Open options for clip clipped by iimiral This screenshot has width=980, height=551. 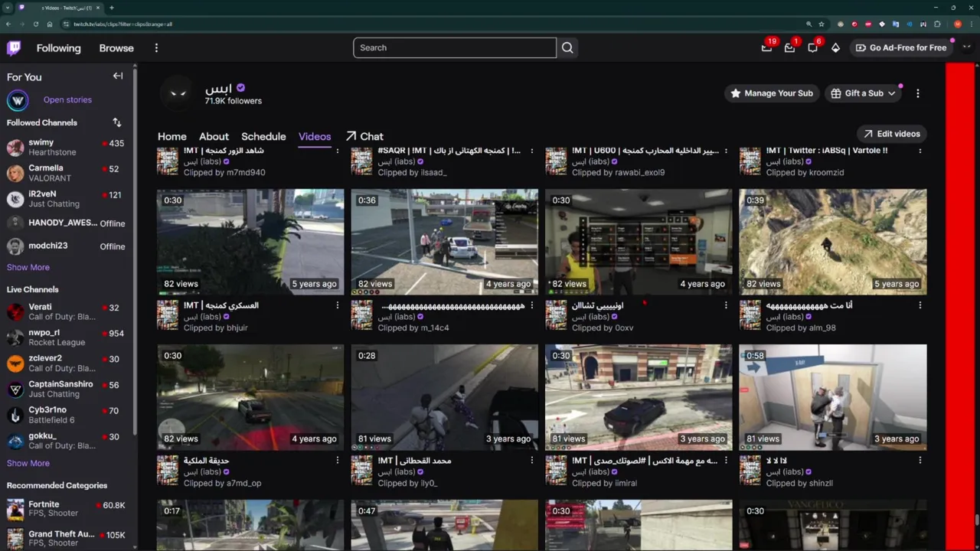pyautogui.click(x=726, y=461)
